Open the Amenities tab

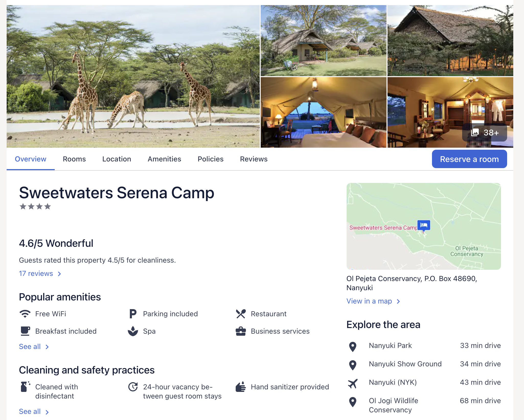[164, 159]
